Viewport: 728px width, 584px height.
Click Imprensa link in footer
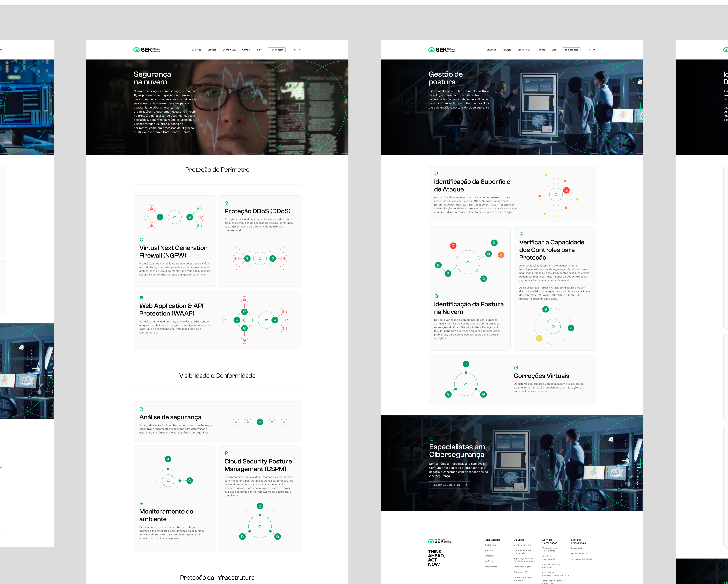pos(490,556)
